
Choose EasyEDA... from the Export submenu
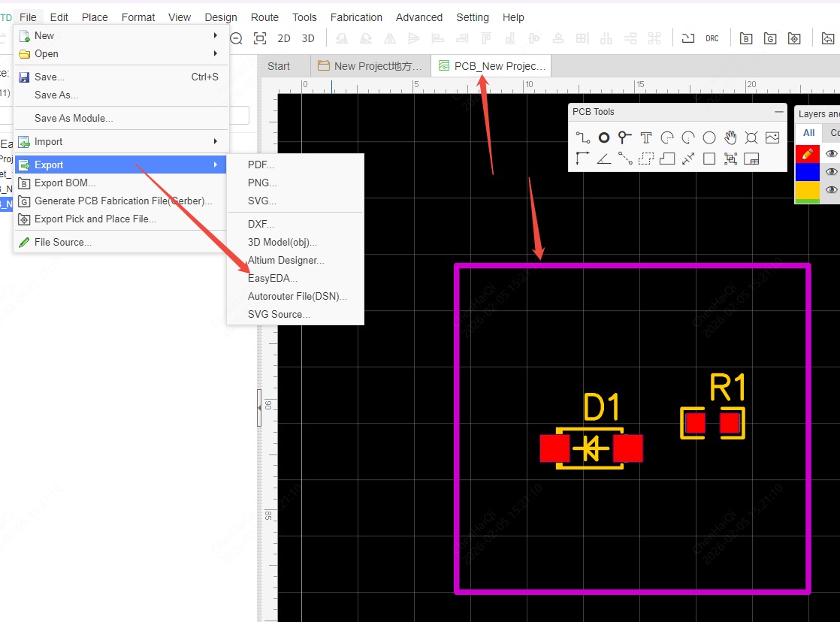tap(273, 278)
